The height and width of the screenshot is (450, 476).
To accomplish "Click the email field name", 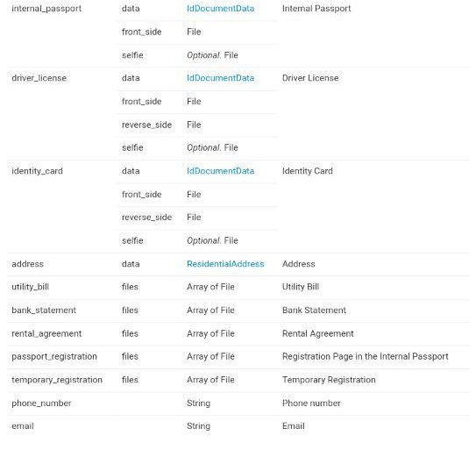I will 23,426.
